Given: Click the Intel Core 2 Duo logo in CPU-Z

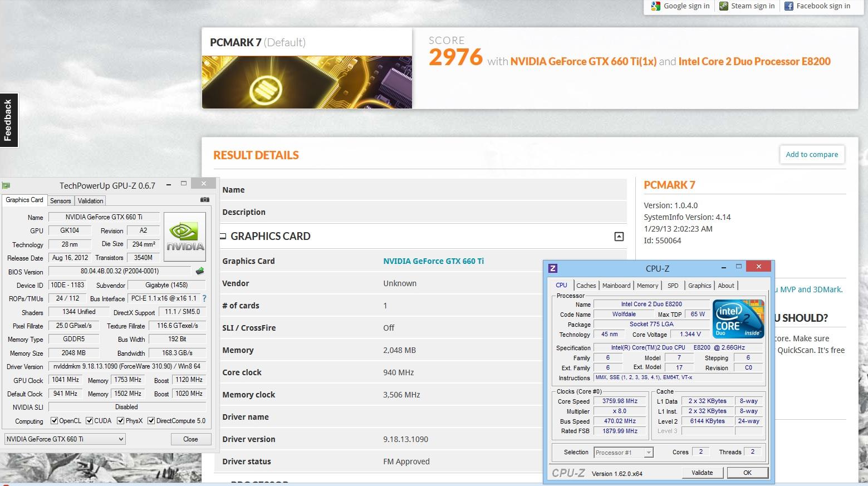Looking at the screenshot, I should (738, 318).
